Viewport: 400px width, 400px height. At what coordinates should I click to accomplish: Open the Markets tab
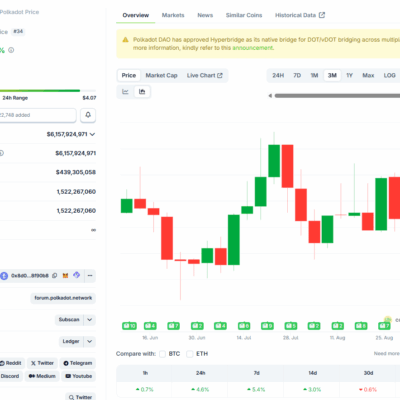click(x=173, y=15)
